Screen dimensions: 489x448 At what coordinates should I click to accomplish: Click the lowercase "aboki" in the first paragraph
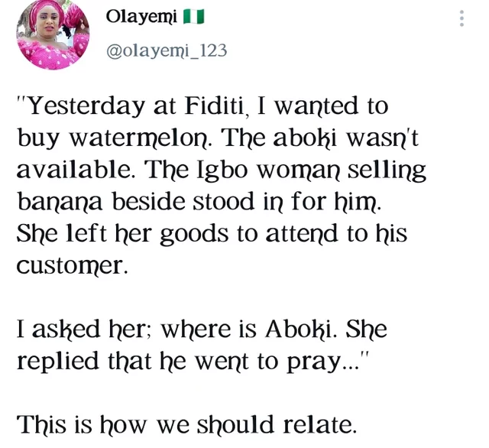(x=306, y=138)
